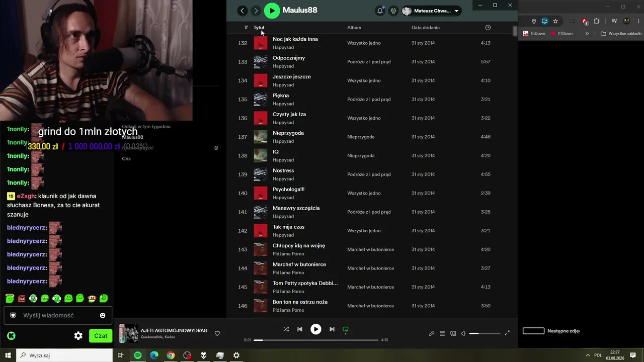Sort playlist by Tytuł column
The width and height of the screenshot is (644, 362).
click(259, 28)
